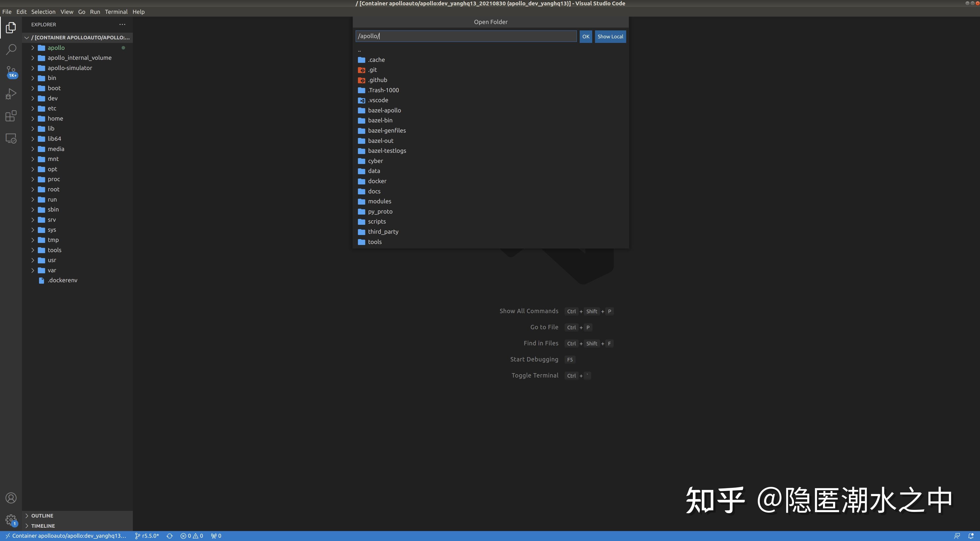Click the OK button in Open Folder dialog
980x541 pixels.
586,36
